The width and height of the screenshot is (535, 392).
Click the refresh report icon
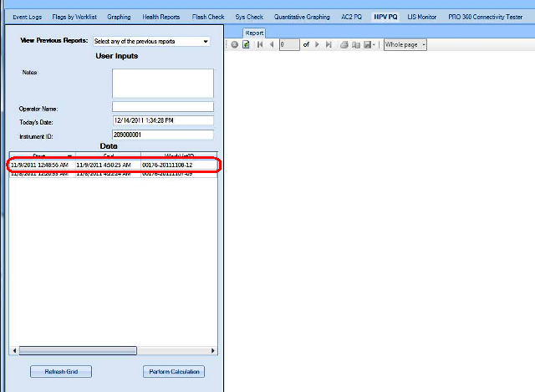pos(246,44)
